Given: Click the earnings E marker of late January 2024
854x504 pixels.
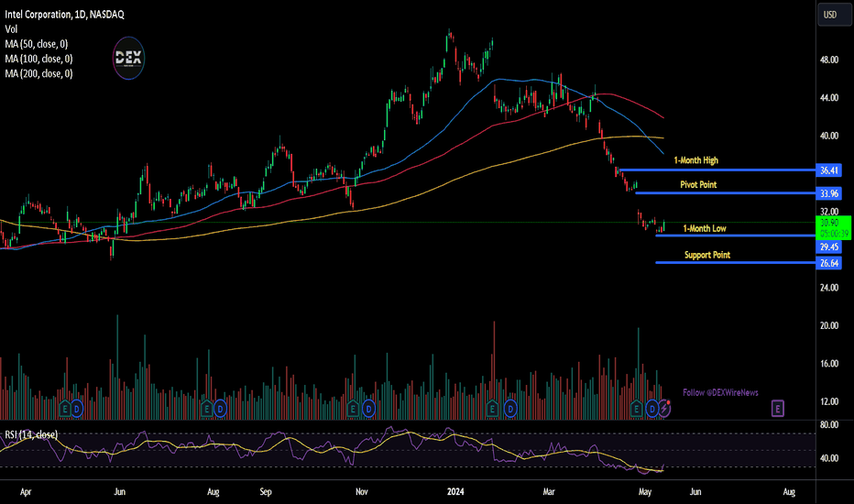Looking at the screenshot, I should tap(492, 408).
